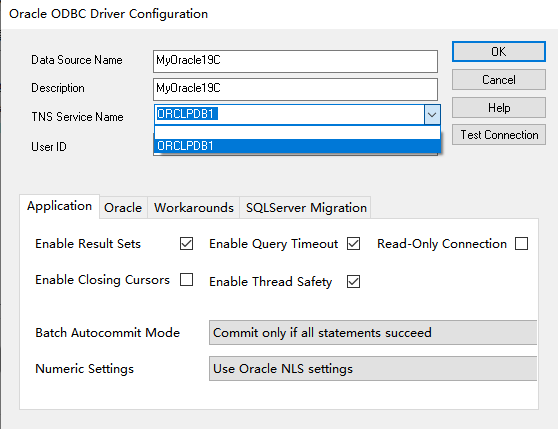Toggle Enable Result Sets checkbox

[x=186, y=244]
